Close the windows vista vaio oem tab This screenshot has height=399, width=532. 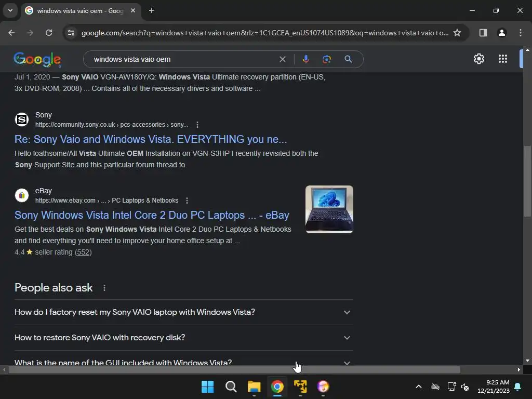[x=133, y=11]
